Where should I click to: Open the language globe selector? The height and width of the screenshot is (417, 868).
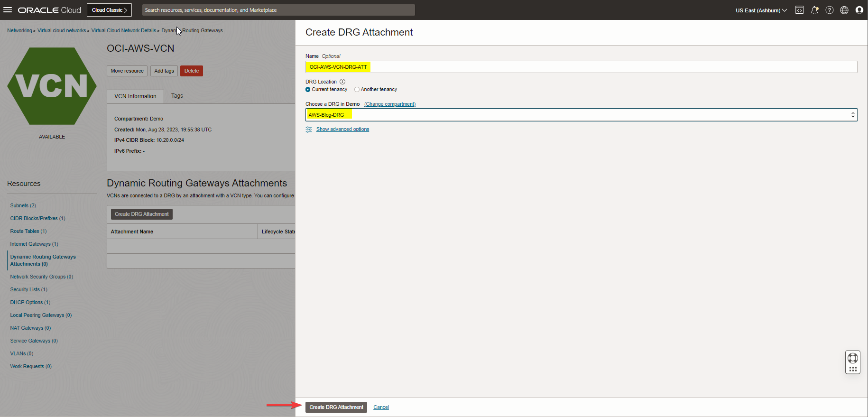pos(844,10)
